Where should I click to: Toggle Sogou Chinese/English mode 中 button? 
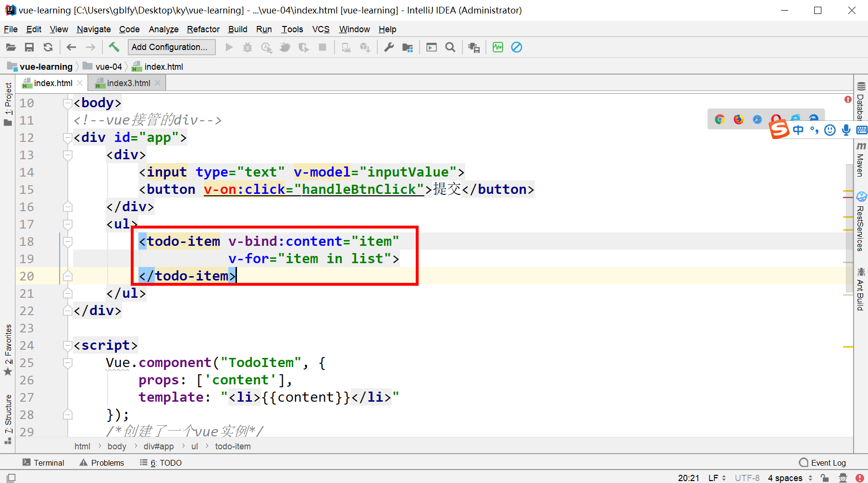point(798,130)
